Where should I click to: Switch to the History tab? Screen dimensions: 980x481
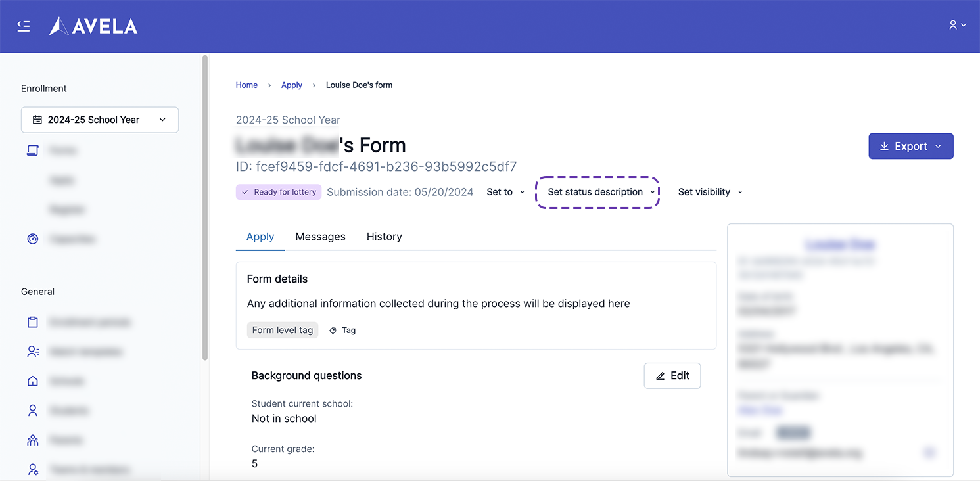click(x=384, y=237)
